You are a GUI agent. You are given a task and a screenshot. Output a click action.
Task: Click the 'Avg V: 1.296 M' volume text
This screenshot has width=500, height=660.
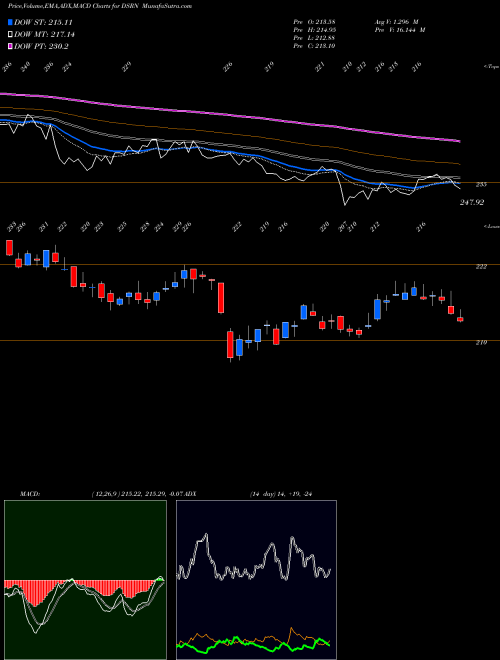click(396, 22)
